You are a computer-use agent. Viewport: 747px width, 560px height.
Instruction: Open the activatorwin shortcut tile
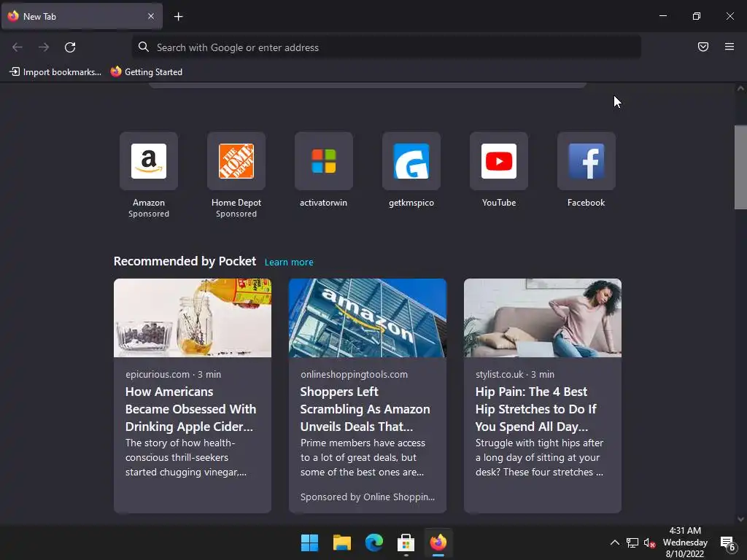(323, 161)
